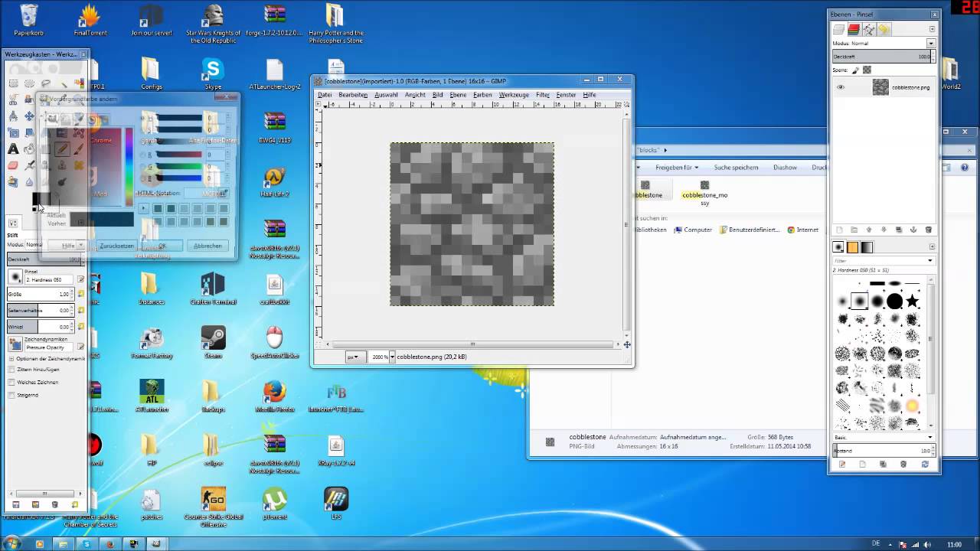This screenshot has width=980, height=551.
Task: Click the Windows Start button
Action: [x=11, y=544]
